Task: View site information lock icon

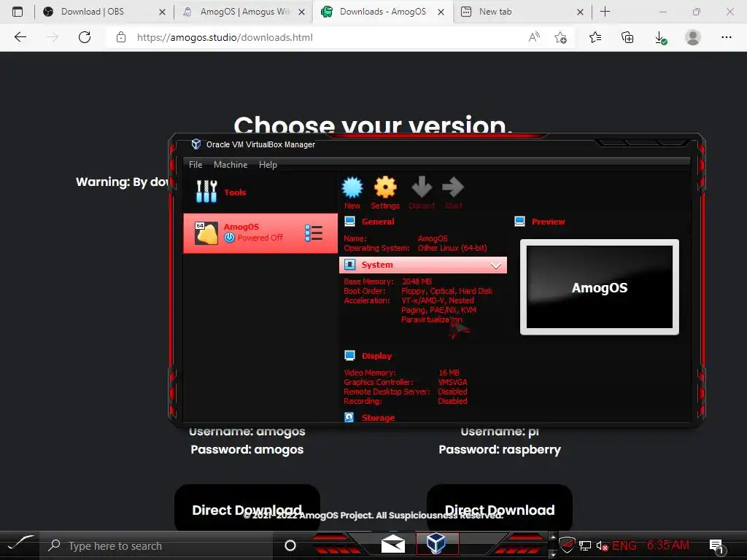Action: 121,37
